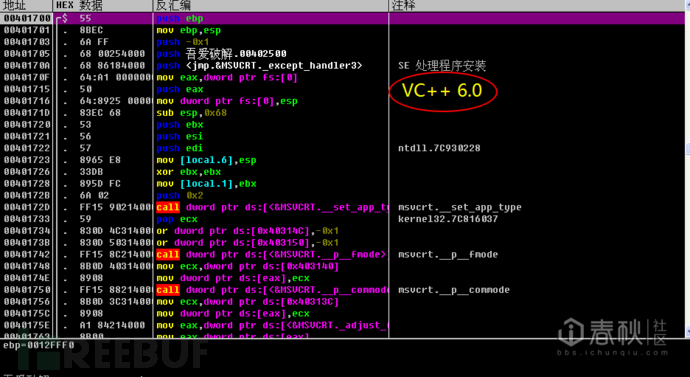690x377 pixels.
Task: Click hex bytes "68 86184000"
Action: [x=112, y=66]
